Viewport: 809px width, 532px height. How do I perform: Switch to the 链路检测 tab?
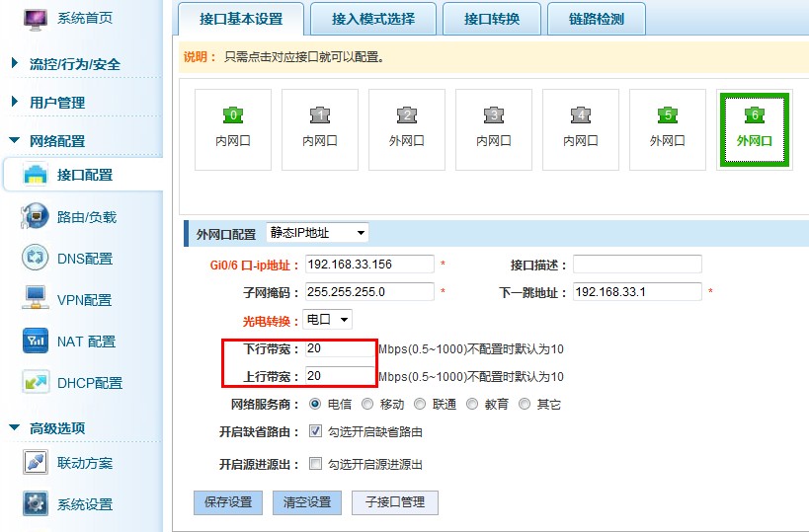tap(597, 19)
